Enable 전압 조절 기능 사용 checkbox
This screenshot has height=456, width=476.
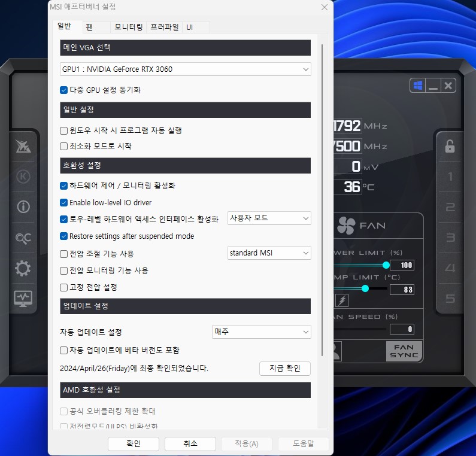[x=63, y=254]
